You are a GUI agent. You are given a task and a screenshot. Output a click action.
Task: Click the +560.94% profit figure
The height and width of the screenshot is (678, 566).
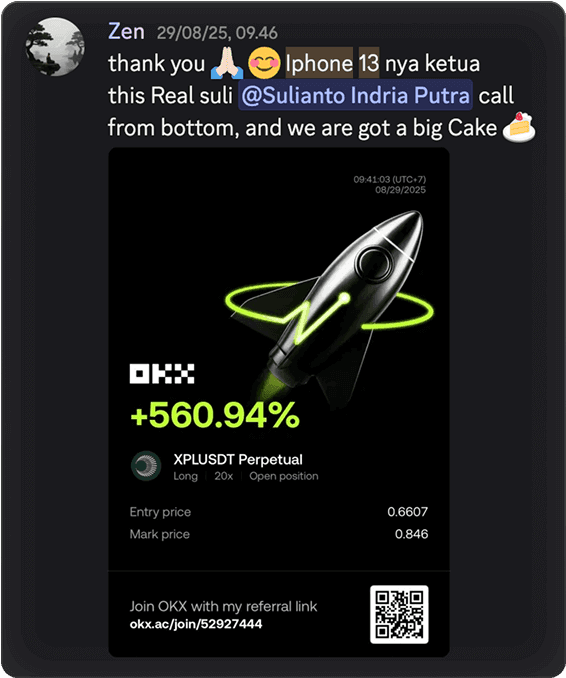[x=214, y=414]
